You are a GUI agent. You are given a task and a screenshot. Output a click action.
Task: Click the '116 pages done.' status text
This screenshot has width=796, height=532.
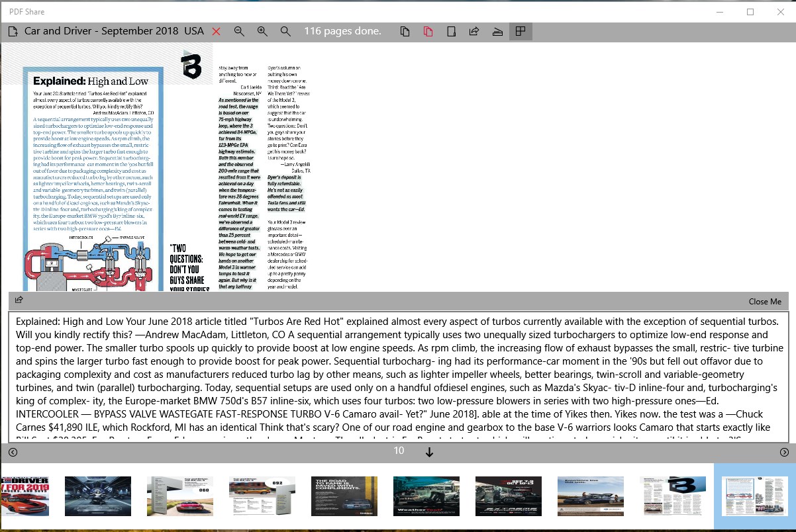coord(342,31)
